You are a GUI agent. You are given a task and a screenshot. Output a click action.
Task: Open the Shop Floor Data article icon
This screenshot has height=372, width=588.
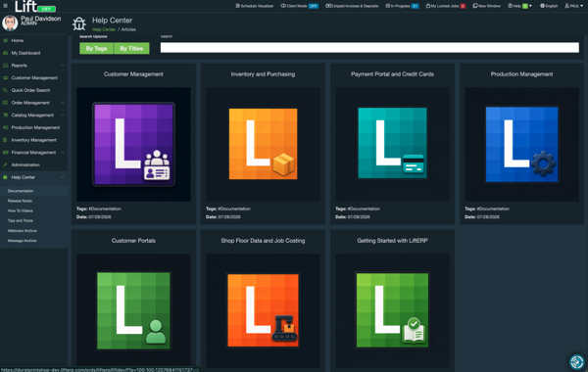263,310
